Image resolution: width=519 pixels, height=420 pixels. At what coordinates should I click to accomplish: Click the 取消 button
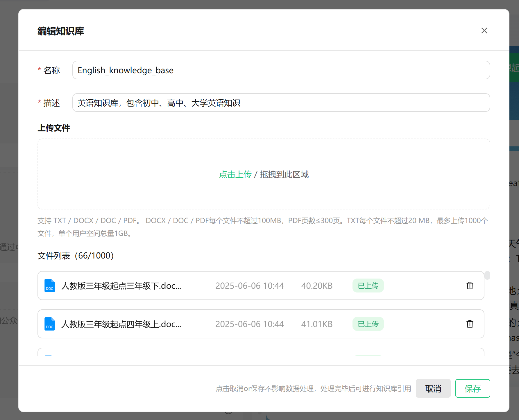[x=433, y=388]
